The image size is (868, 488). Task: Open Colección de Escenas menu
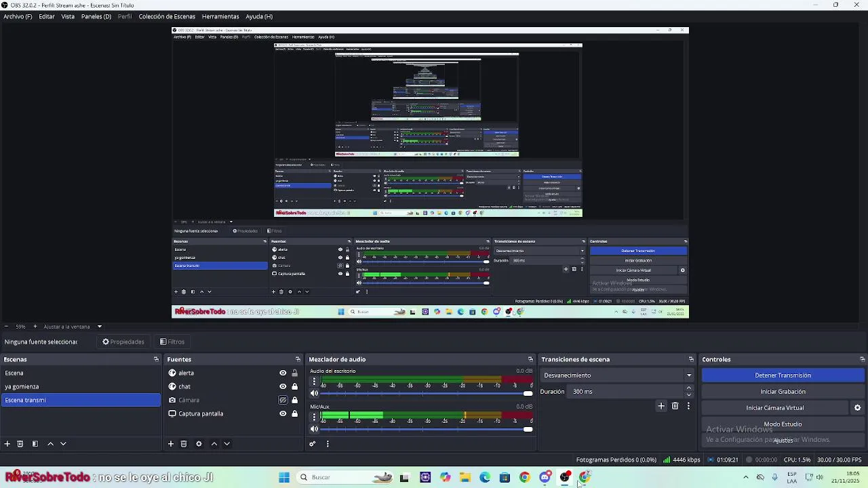(167, 16)
